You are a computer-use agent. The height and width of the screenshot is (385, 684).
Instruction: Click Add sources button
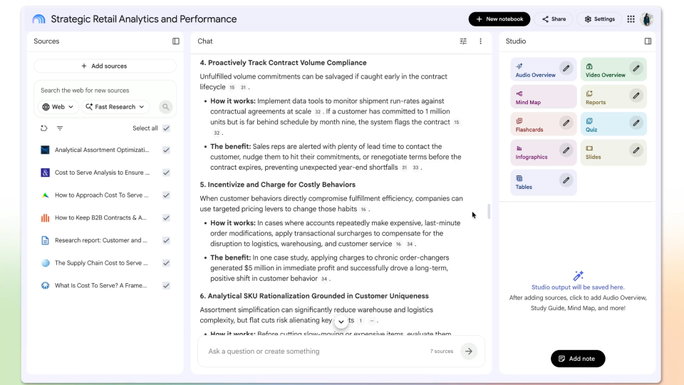(x=105, y=66)
